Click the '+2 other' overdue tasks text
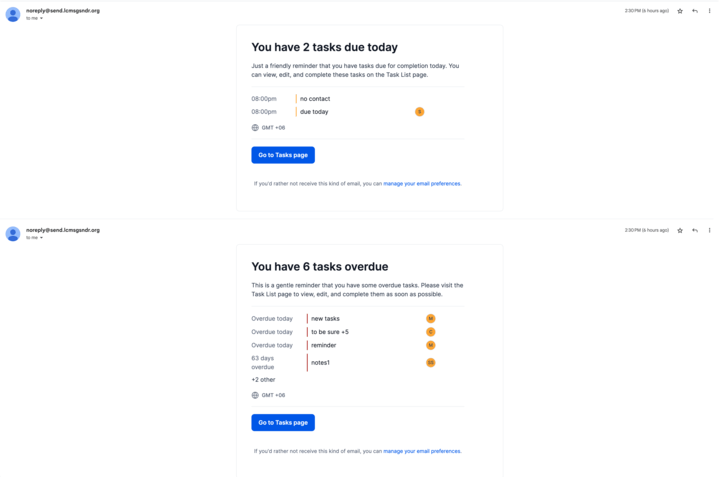 263,380
